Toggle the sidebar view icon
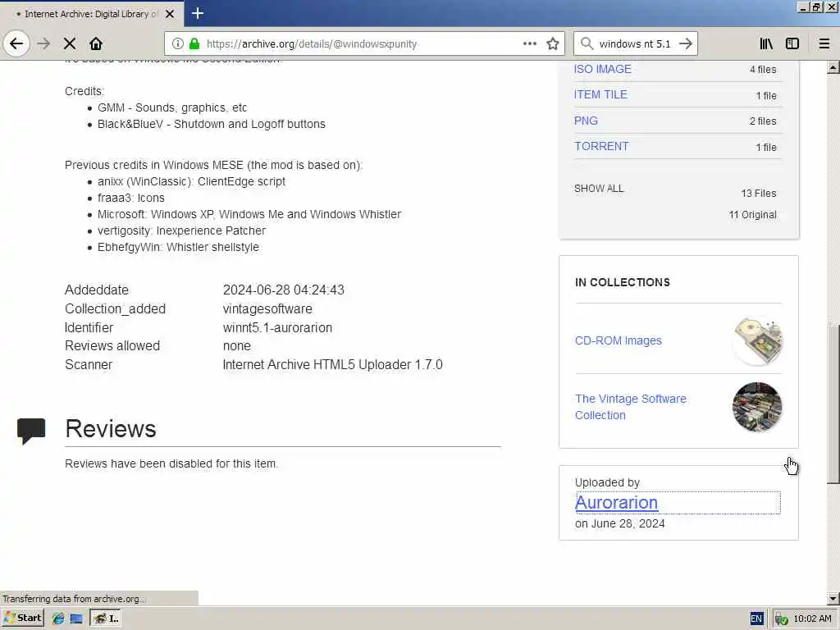Image resolution: width=840 pixels, height=630 pixels. (x=792, y=43)
